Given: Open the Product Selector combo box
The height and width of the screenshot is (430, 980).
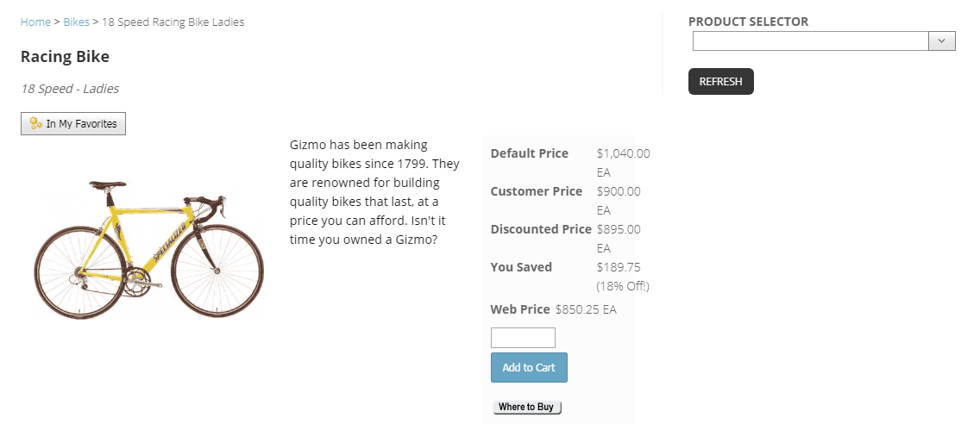Looking at the screenshot, I should 810,41.
